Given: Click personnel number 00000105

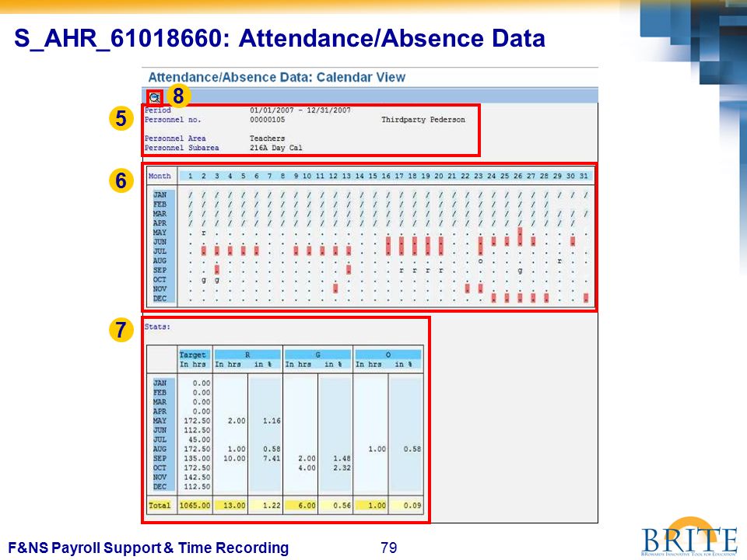Looking at the screenshot, I should coord(267,120).
